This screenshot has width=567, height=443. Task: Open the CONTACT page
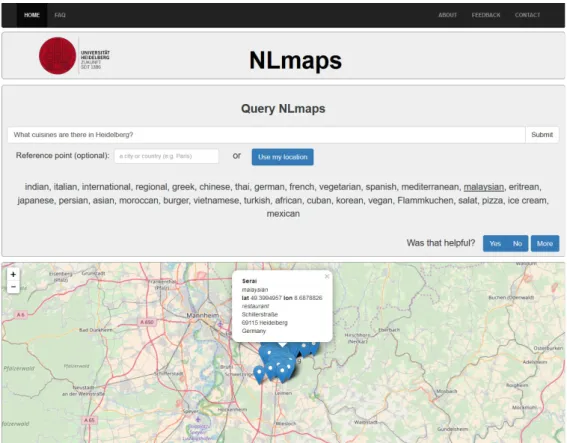pos(527,15)
